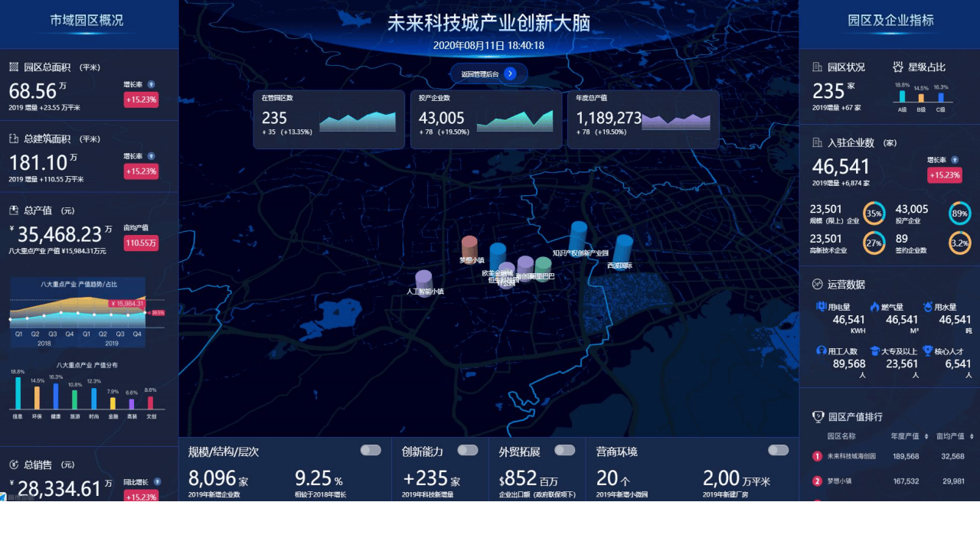Viewport: 980px width, 551px height.
Task: Click the +15.23% badge under 总建筑面积
Action: pos(141,171)
